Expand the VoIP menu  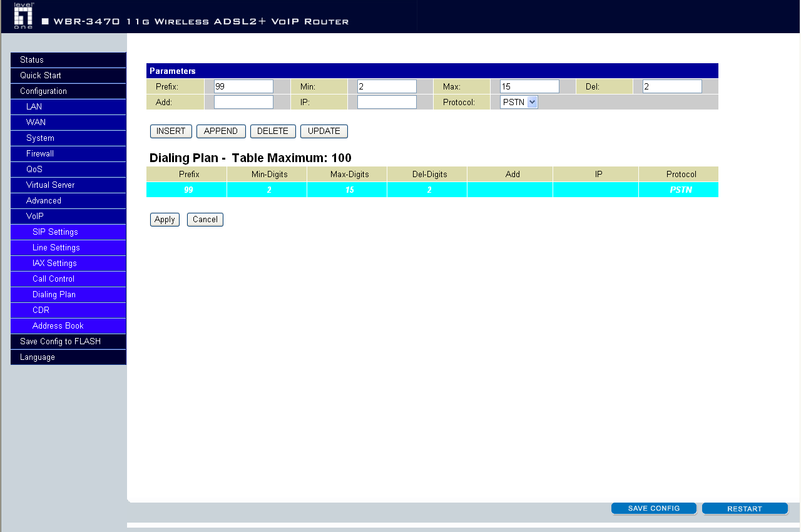[68, 217]
